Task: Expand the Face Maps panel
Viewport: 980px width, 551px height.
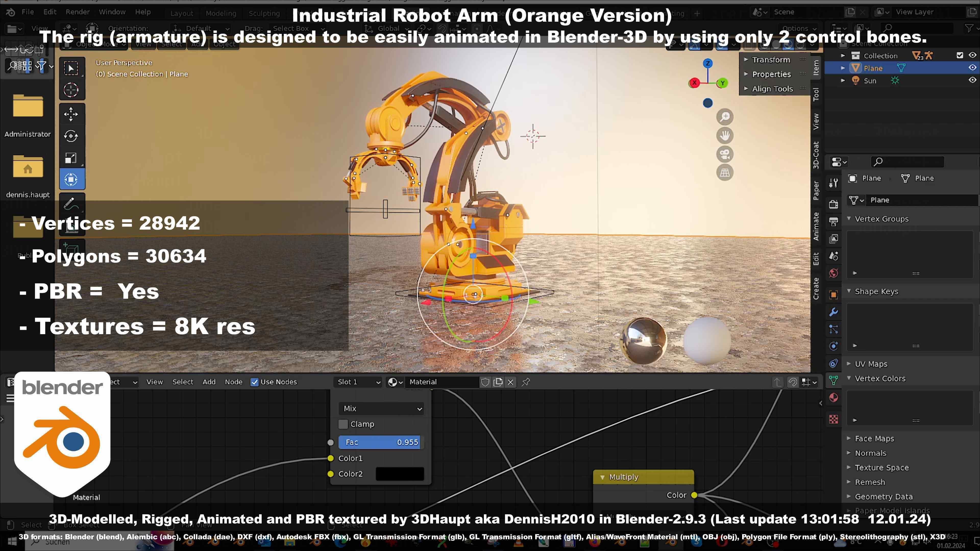Action: 874,439
